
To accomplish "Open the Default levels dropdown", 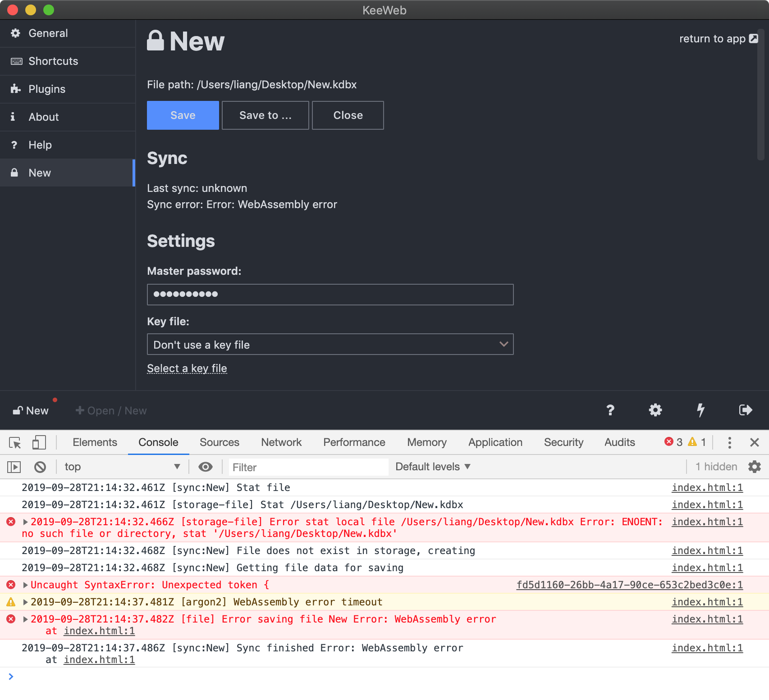I will tap(433, 467).
